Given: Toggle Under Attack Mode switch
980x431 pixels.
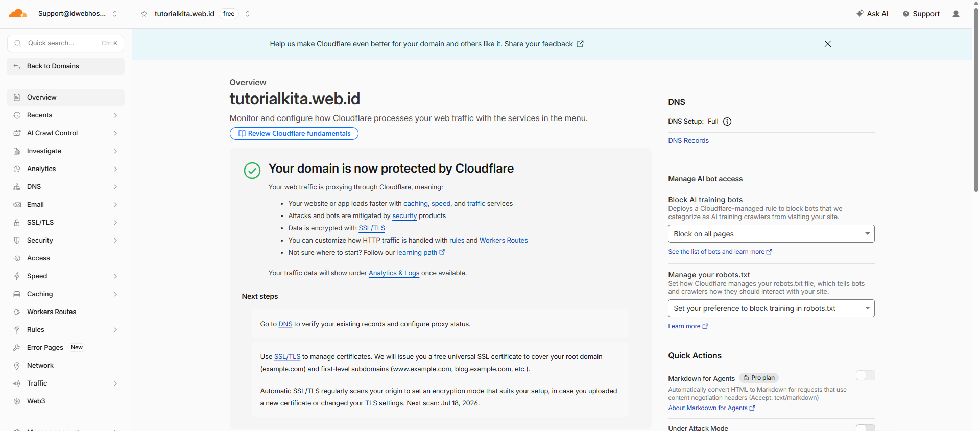Looking at the screenshot, I should point(865,428).
